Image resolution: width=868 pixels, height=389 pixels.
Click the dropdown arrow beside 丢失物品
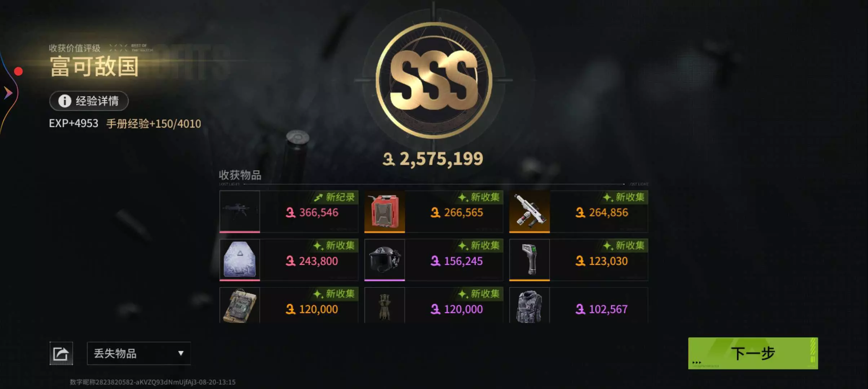[x=181, y=353]
